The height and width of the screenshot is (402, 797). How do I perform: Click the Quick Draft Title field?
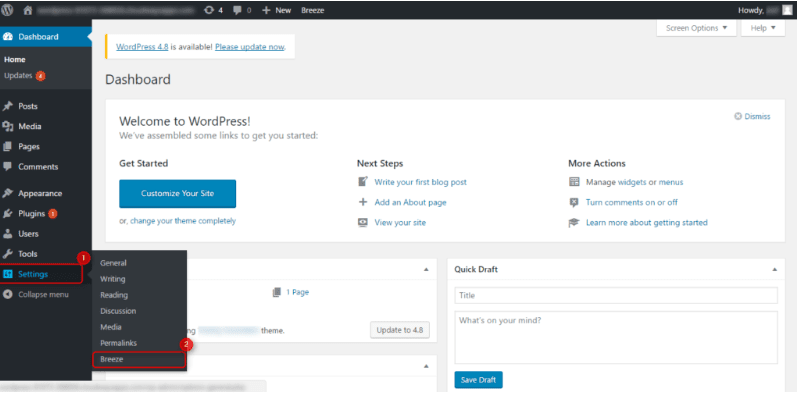point(615,296)
